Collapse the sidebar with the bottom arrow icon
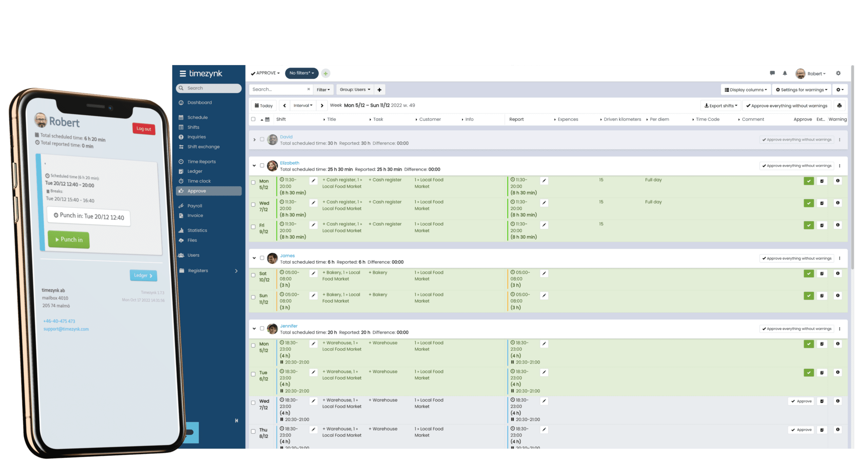This screenshot has height=473, width=868. 236,420
